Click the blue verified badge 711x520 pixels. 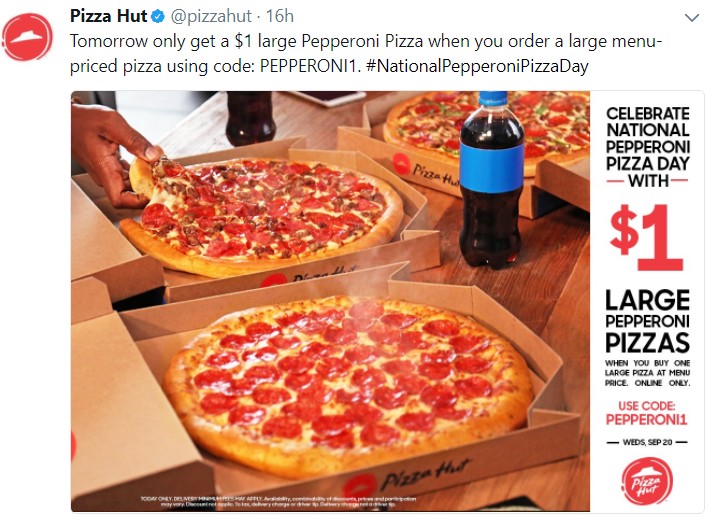point(157,17)
